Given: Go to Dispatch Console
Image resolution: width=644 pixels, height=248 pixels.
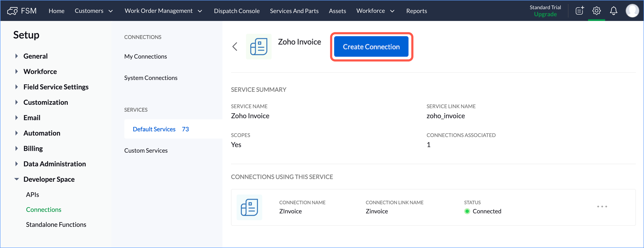Looking at the screenshot, I should [x=237, y=11].
